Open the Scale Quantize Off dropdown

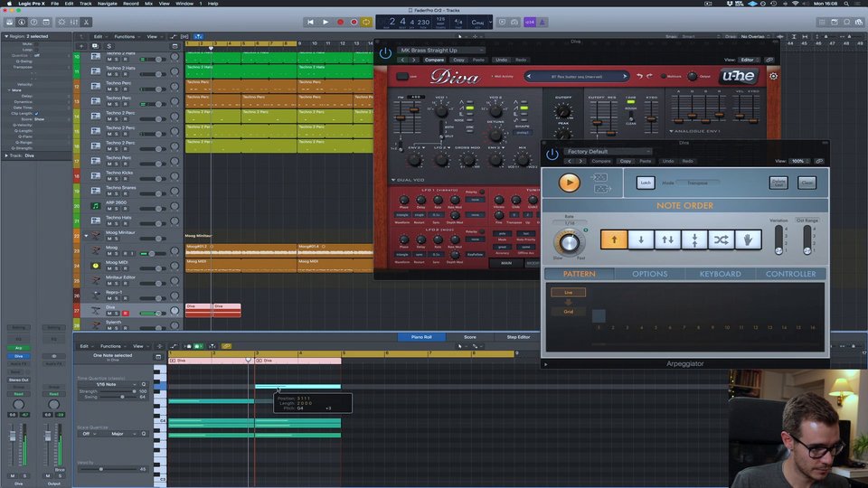[90, 434]
